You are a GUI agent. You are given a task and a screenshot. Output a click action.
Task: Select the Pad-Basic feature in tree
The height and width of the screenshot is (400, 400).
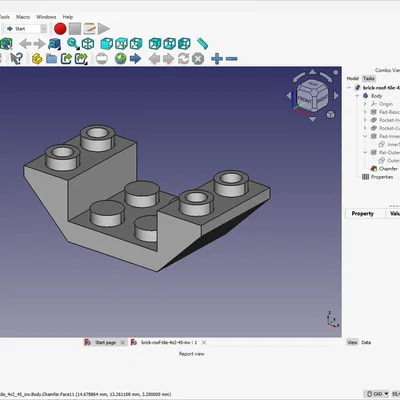tap(389, 112)
